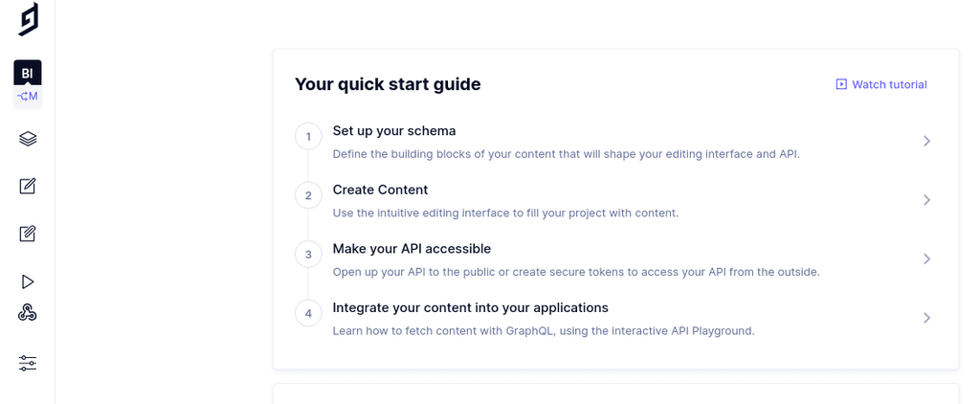Expand the Create Content chevron arrow
Image resolution: width=980 pixels, height=404 pixels.
(x=926, y=200)
